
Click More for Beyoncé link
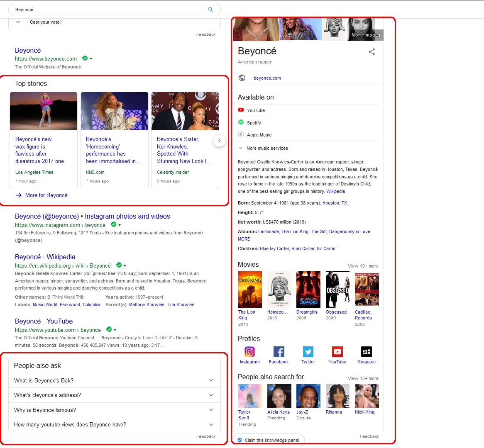(46, 195)
